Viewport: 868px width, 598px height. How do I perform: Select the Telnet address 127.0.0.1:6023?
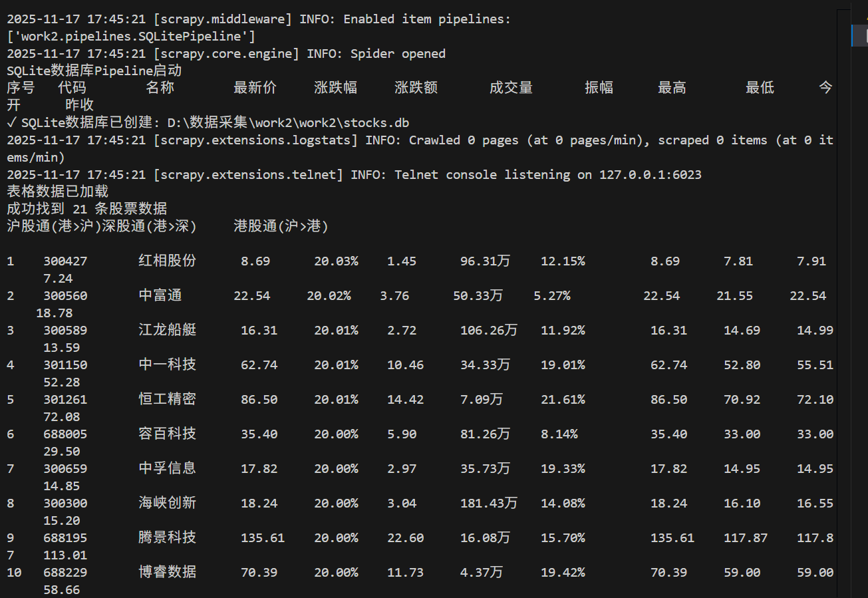[651, 175]
